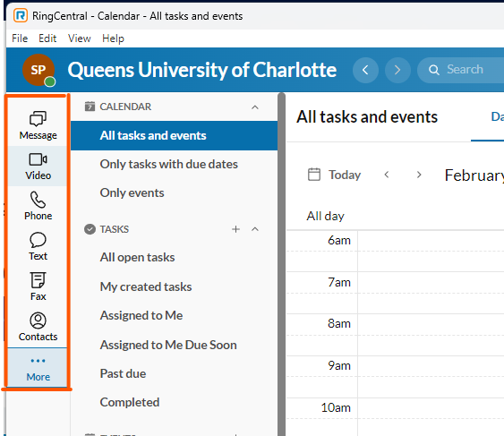Click the 6am time slot
Screen dimensions: 504x436
[x=431, y=251]
